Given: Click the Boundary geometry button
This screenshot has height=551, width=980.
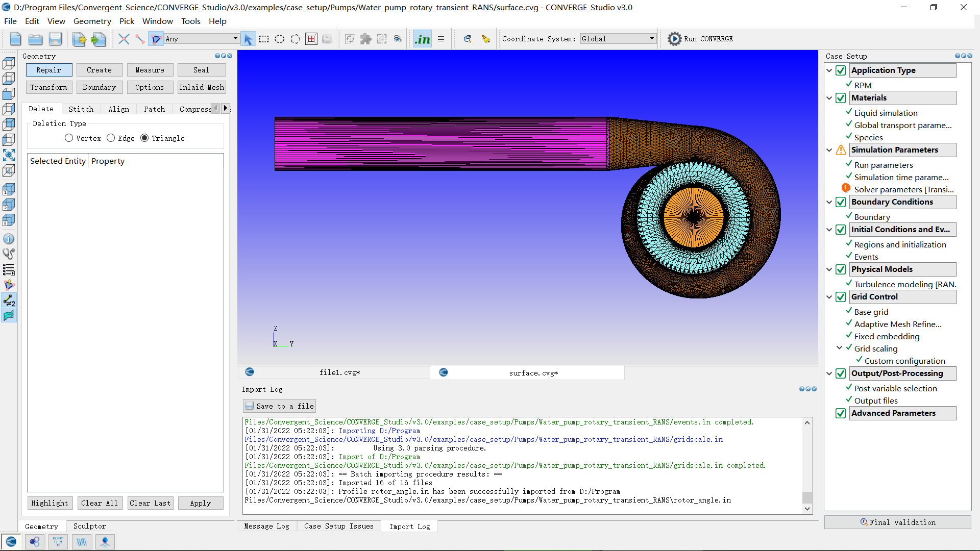Looking at the screenshot, I should pyautogui.click(x=100, y=87).
